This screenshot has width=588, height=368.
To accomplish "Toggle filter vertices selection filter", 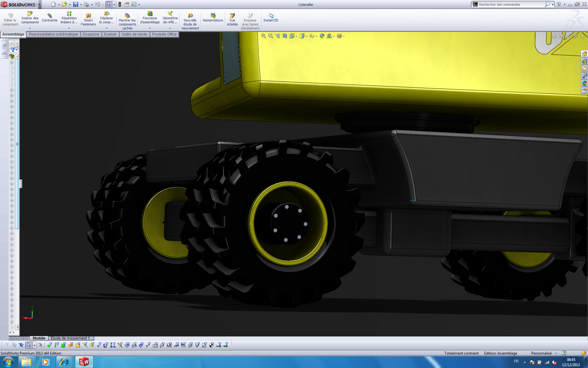I will pos(50,345).
